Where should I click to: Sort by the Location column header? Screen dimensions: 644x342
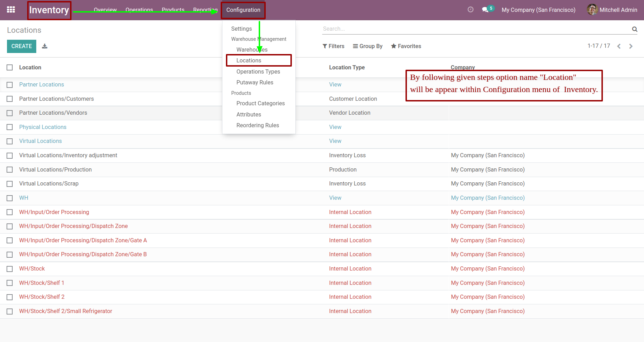30,67
